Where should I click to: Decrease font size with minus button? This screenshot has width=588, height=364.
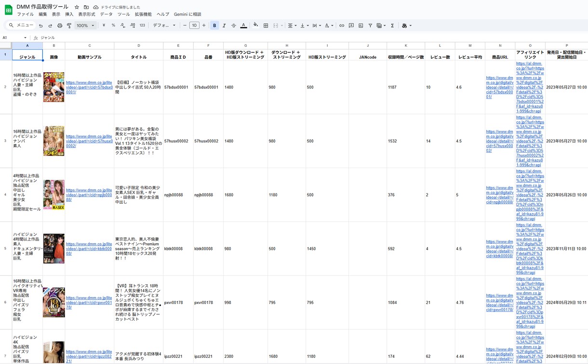click(185, 26)
